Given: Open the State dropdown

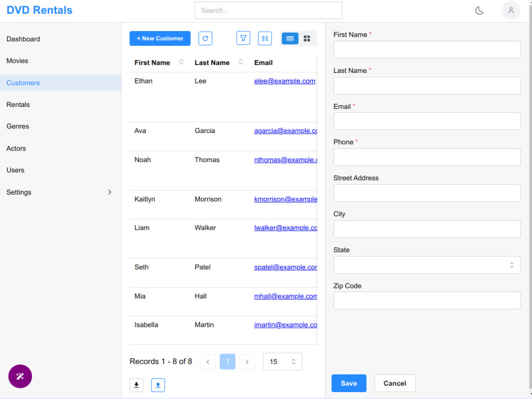Looking at the screenshot, I should tap(427, 265).
